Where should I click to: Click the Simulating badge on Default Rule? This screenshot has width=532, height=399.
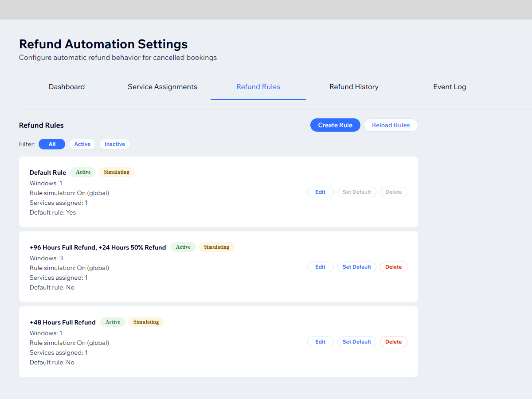pos(117,172)
